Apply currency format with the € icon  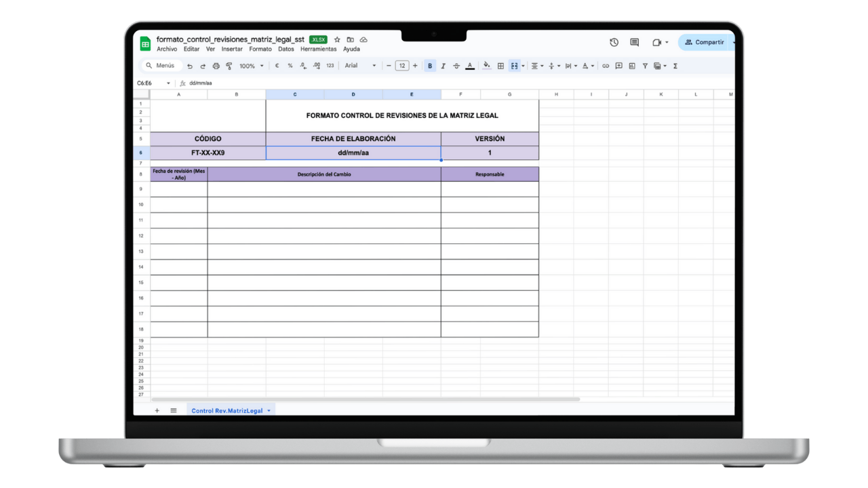[x=276, y=66]
